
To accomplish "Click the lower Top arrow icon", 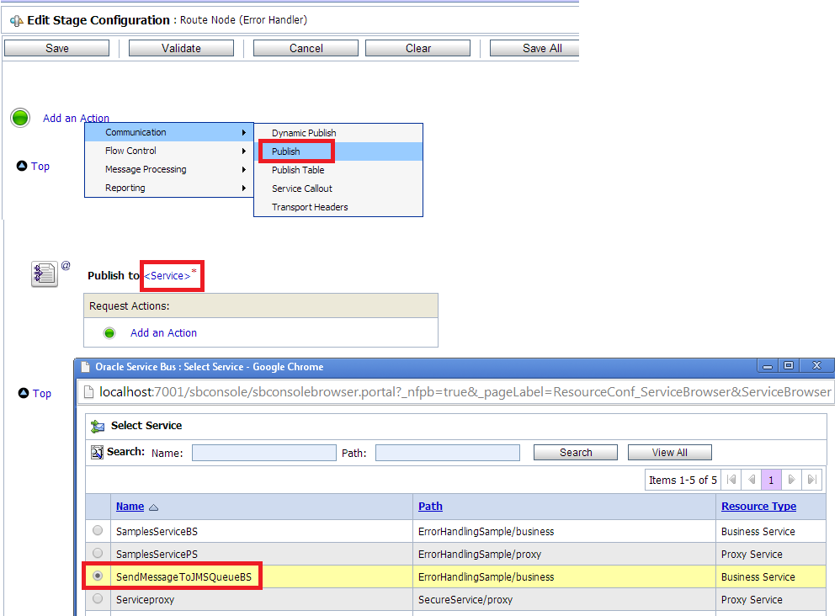I will tap(24, 393).
